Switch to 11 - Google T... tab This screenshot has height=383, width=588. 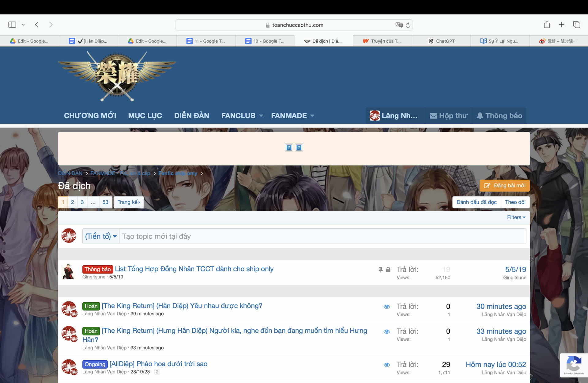(x=206, y=41)
